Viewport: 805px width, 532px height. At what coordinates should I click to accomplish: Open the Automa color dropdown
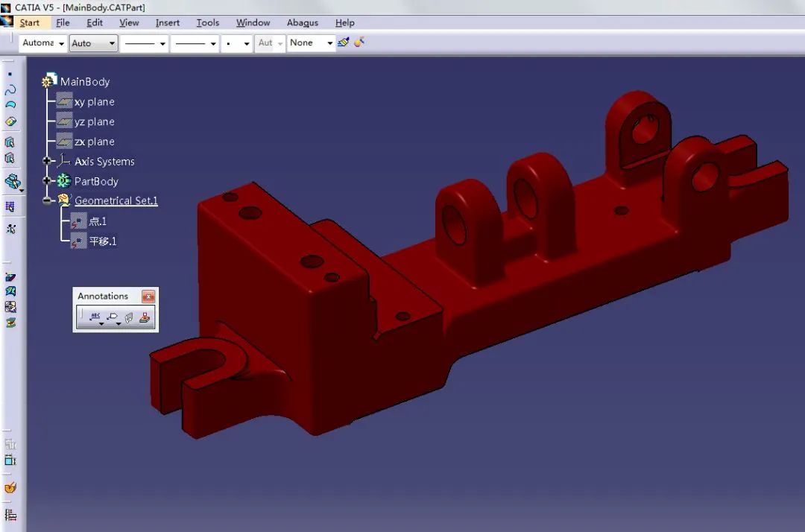click(x=43, y=43)
